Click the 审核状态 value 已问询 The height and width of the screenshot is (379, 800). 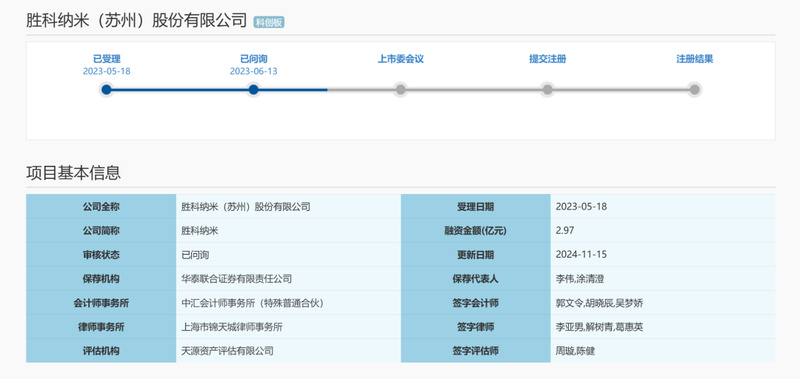tap(195, 255)
